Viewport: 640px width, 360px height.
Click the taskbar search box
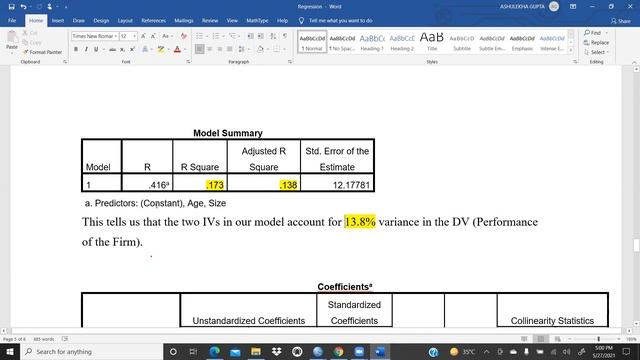(x=91, y=351)
